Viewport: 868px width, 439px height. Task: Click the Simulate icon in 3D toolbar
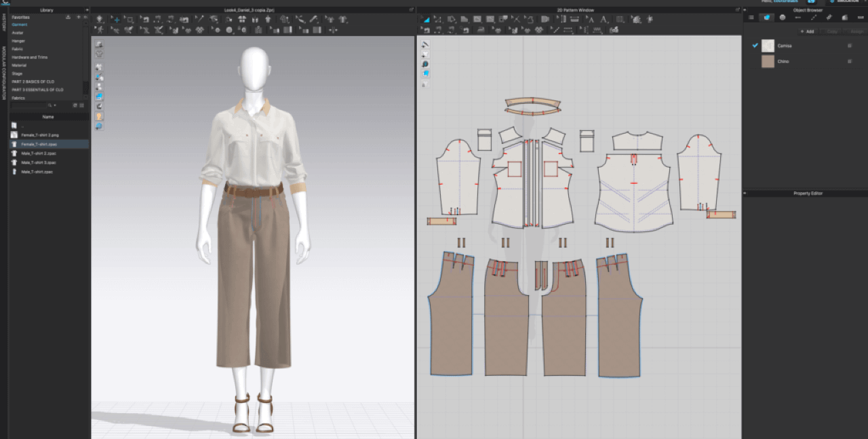point(100,19)
